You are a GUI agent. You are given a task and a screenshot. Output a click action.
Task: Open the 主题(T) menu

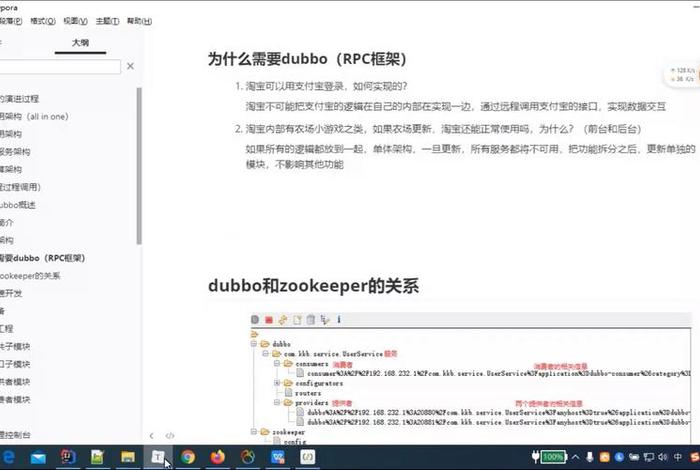(x=107, y=21)
